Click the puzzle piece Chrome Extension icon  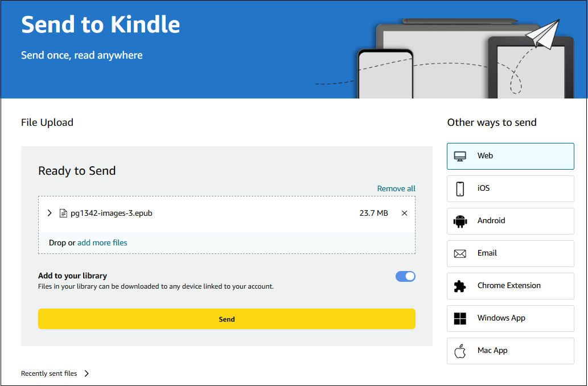tap(460, 286)
